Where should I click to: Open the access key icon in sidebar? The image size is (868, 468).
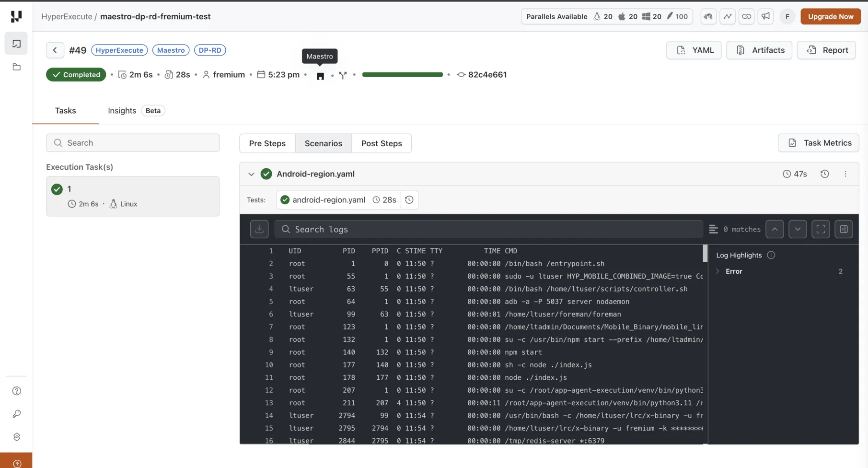pyautogui.click(x=17, y=414)
